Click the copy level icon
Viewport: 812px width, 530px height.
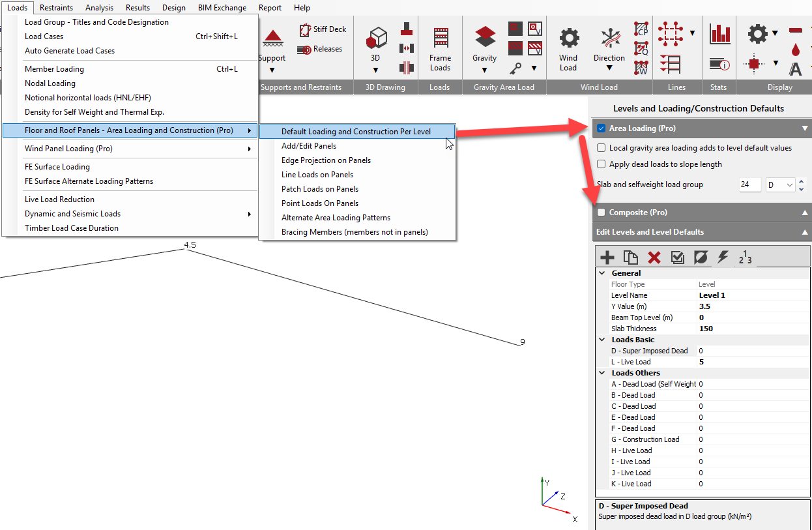[631, 258]
